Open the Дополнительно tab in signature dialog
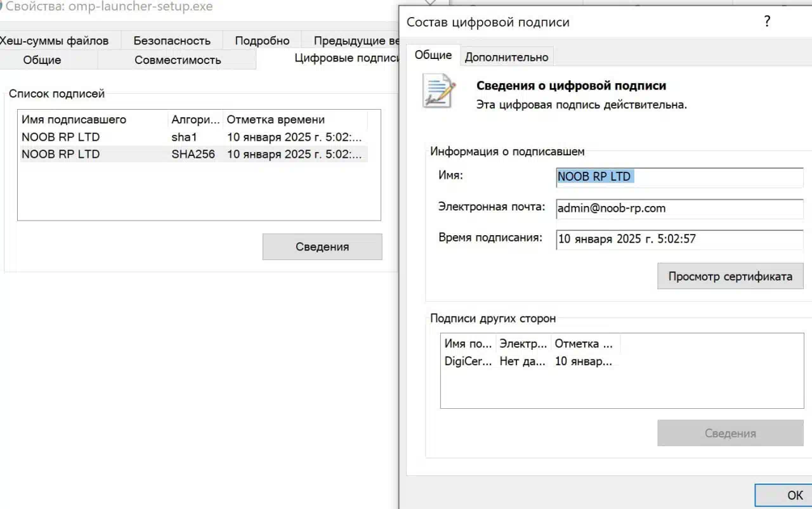Viewport: 812px width, 509px height. click(506, 56)
